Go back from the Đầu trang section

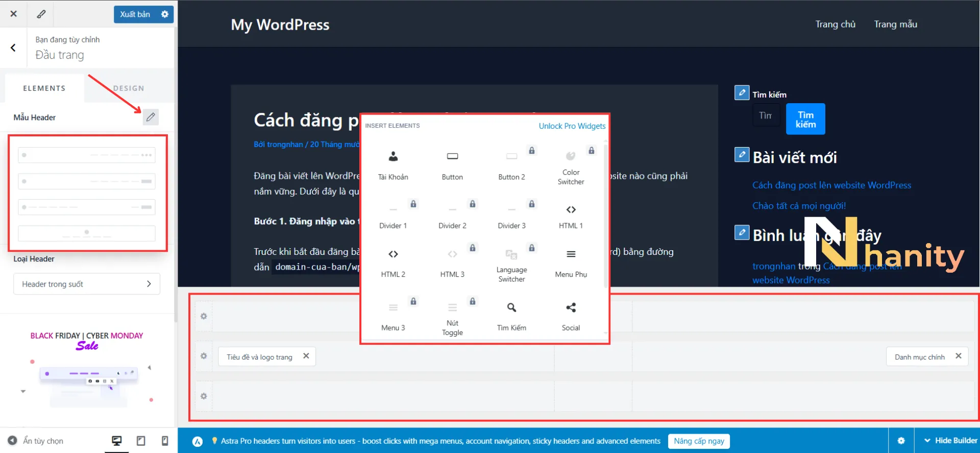point(13,47)
